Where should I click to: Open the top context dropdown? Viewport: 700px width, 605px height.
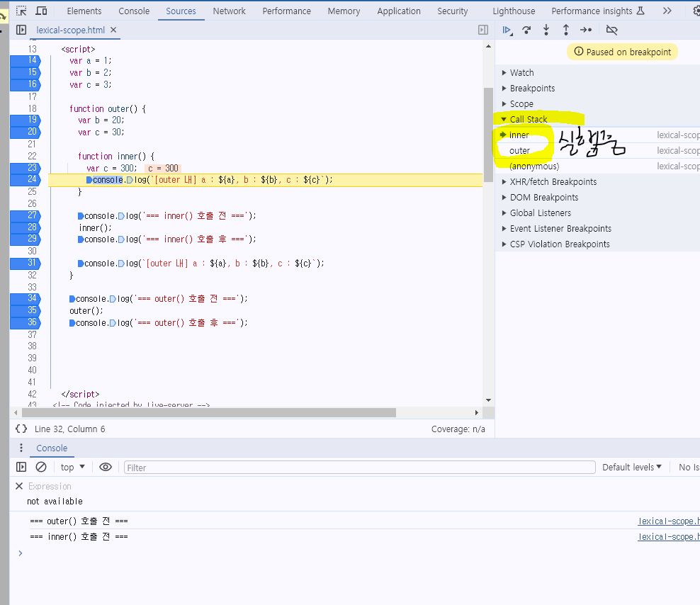tap(73, 467)
